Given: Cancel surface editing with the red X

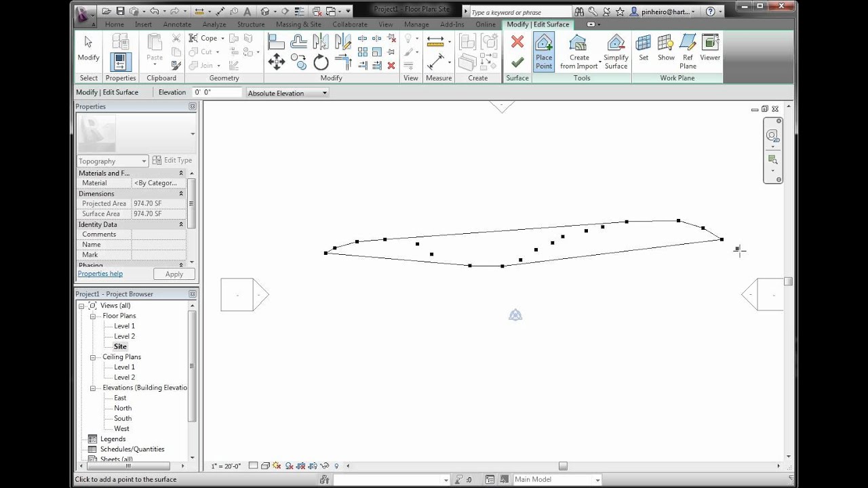Looking at the screenshot, I should pos(517,42).
